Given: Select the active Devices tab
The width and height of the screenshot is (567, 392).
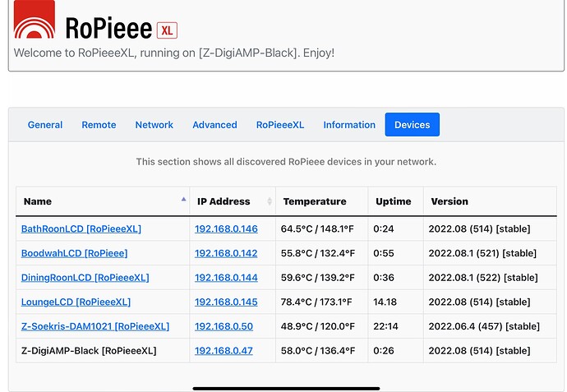Looking at the screenshot, I should coord(413,125).
